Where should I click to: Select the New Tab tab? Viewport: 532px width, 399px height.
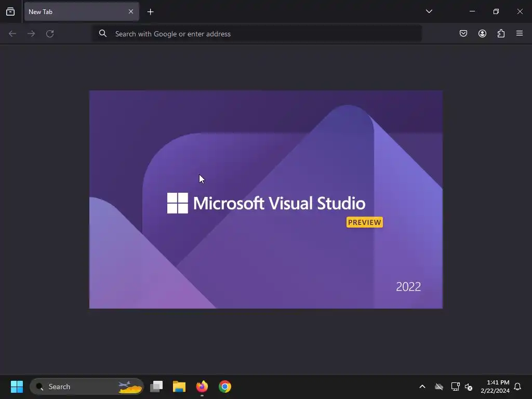pyautogui.click(x=82, y=11)
